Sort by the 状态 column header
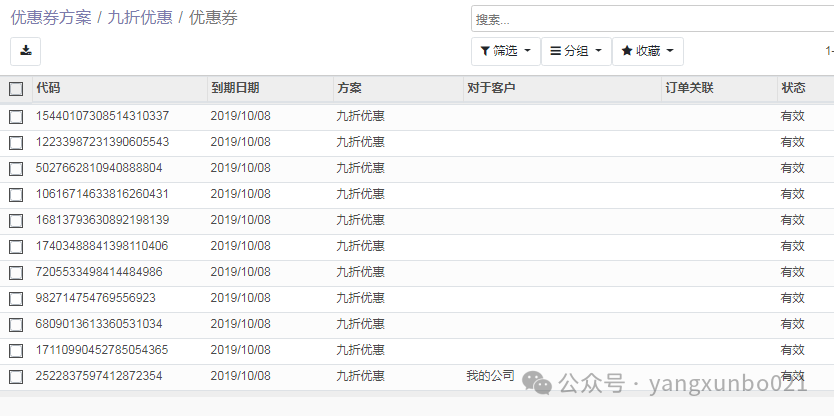Screen dimensions: 834x416 pos(805,88)
